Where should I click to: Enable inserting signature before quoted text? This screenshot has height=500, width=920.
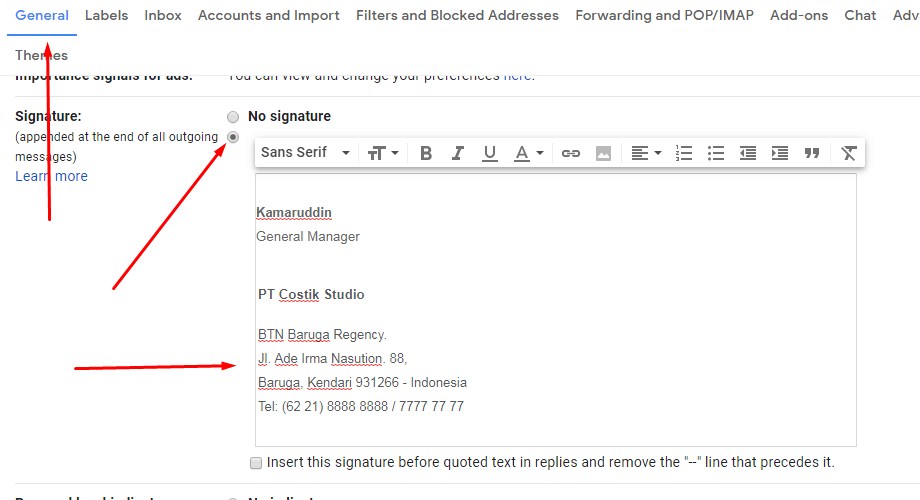coord(257,463)
